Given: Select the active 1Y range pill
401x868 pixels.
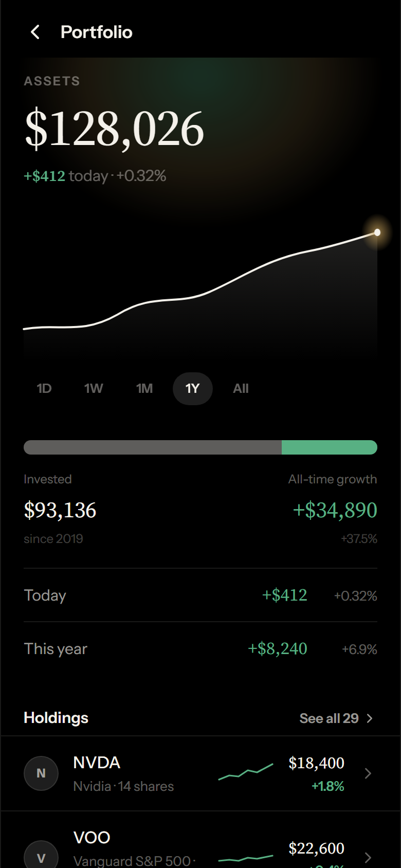Looking at the screenshot, I should pos(192,389).
